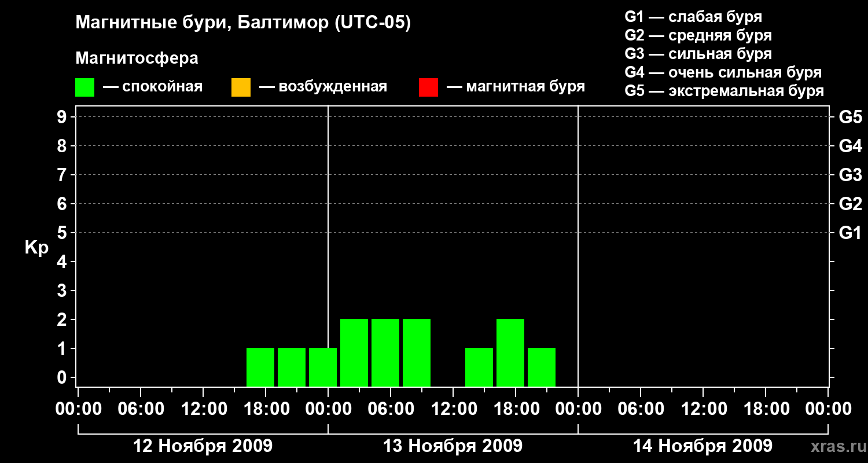Click the Kp value 0 on the left axis

63,377
